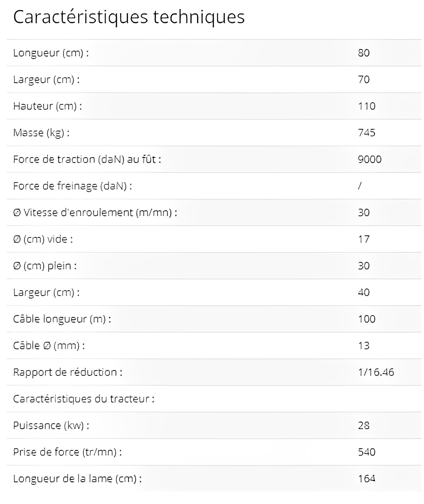This screenshot has height=504, width=424.
Task: Select the "Ø (cm) plein" label
Action: click(45, 266)
